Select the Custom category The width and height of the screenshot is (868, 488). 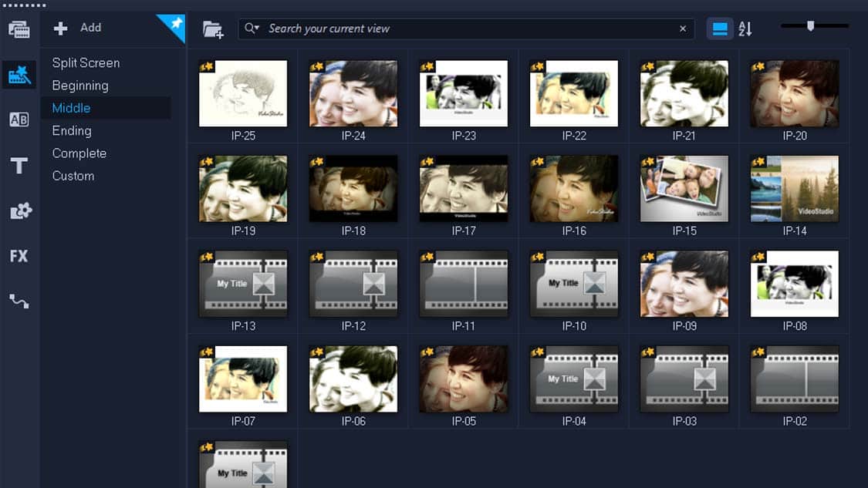tap(73, 176)
